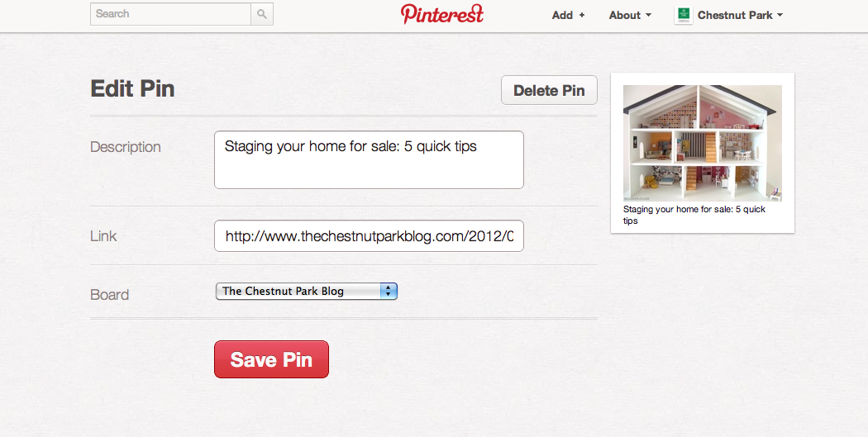Screen dimensions: 868x437
Task: Click the Chestnut Park username text
Action: click(x=735, y=15)
